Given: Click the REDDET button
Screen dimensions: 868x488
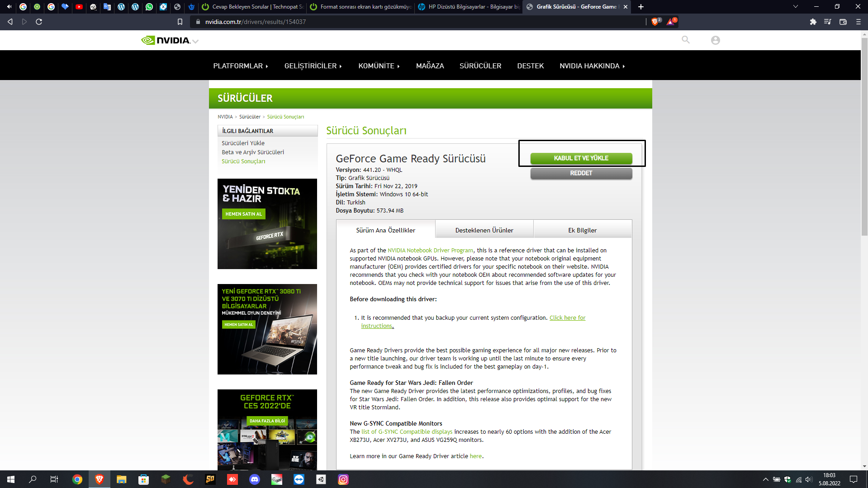Looking at the screenshot, I should click(581, 173).
